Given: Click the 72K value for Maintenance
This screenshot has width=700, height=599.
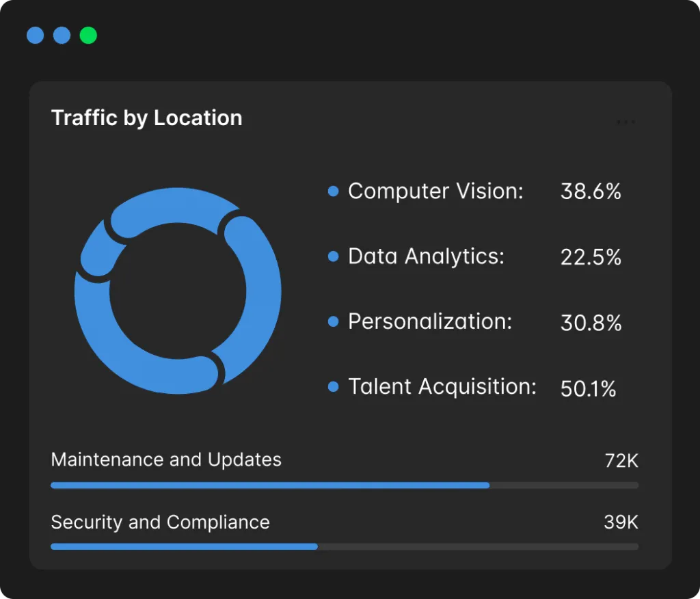Looking at the screenshot, I should click(x=621, y=461).
